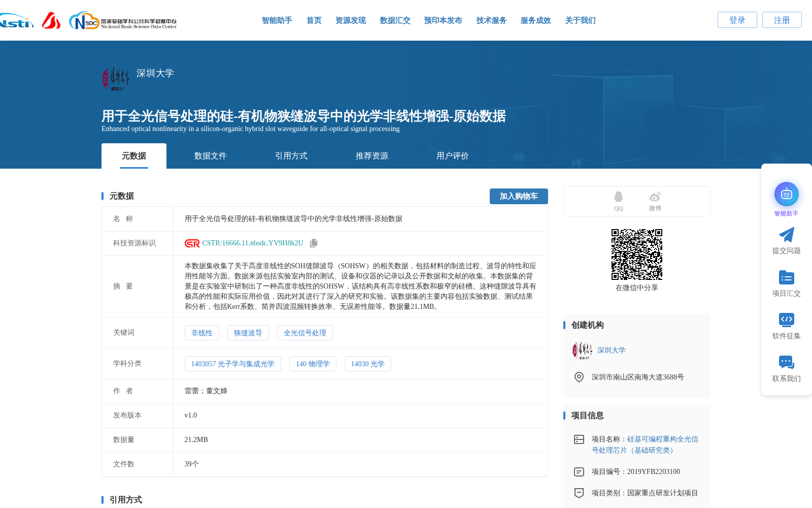Click 深圳大学 text in the banner
This screenshot has width=812, height=508.
point(155,73)
